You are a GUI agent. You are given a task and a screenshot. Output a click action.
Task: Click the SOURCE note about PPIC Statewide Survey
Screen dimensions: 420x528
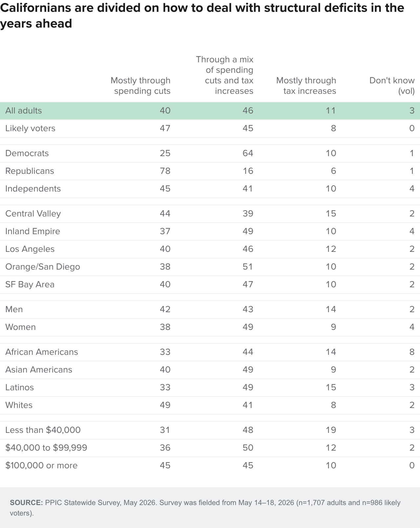pyautogui.click(x=205, y=508)
